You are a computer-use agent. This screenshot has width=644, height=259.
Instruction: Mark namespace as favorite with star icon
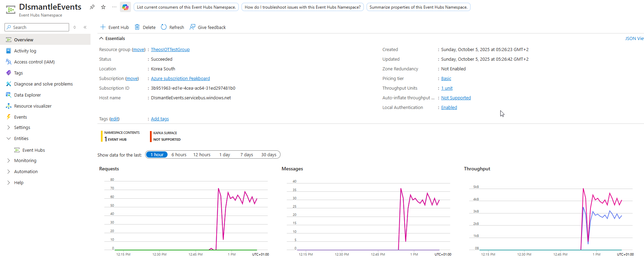tap(103, 7)
